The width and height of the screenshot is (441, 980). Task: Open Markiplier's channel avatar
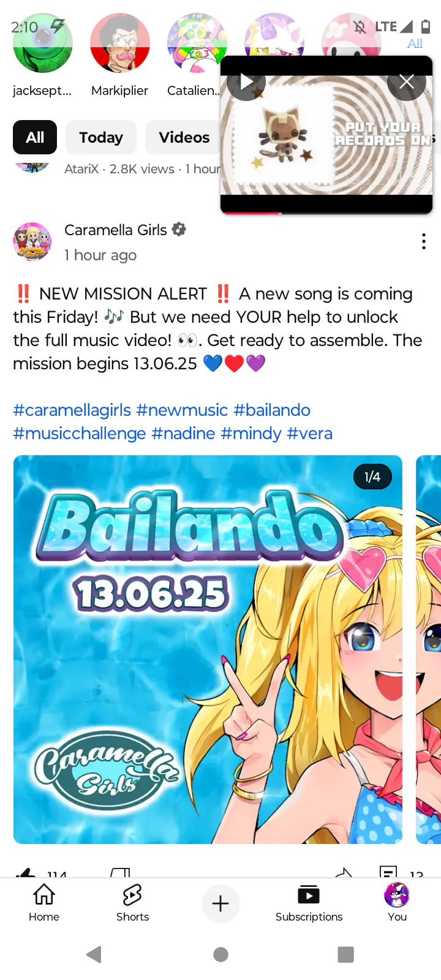[119, 43]
